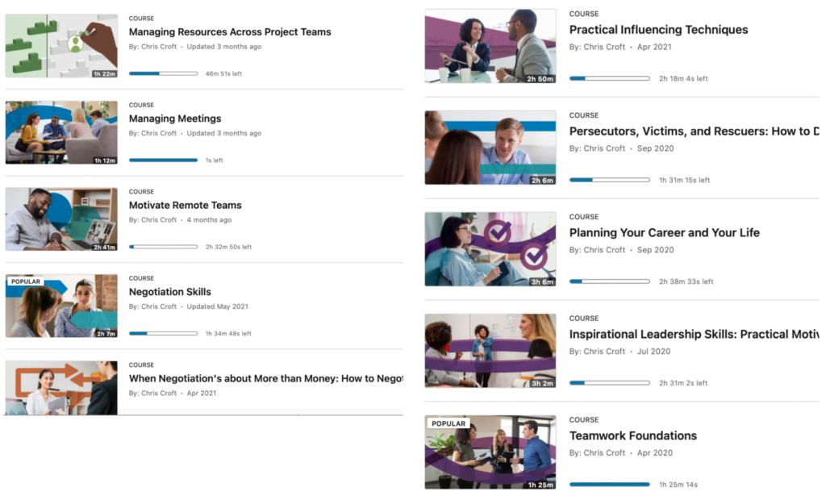This screenshot has height=504, width=826.
Task: Click the Planning Your Career and Your Life title
Action: (664, 233)
